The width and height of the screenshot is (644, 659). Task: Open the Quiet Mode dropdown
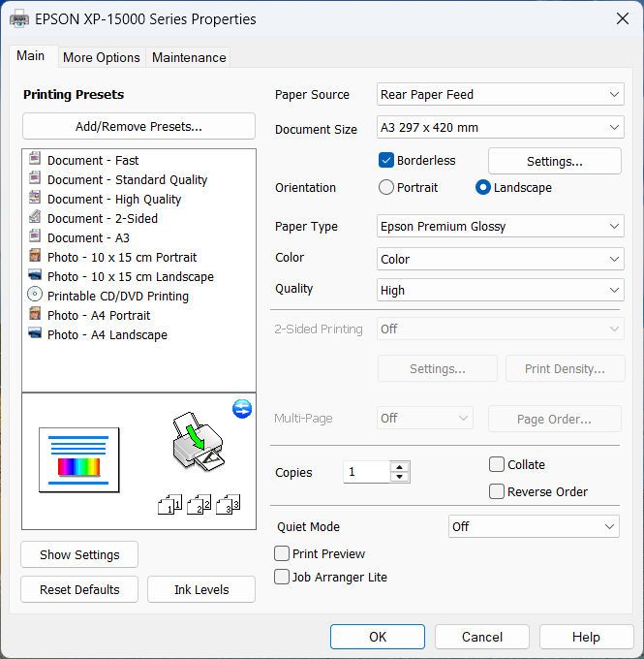pos(534,526)
